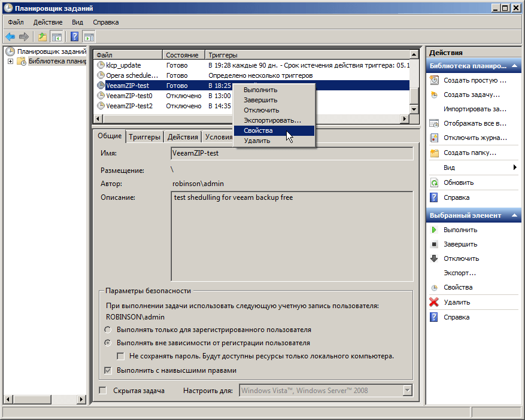
Task: Select the 'klcp_update' task row
Action: click(x=123, y=65)
